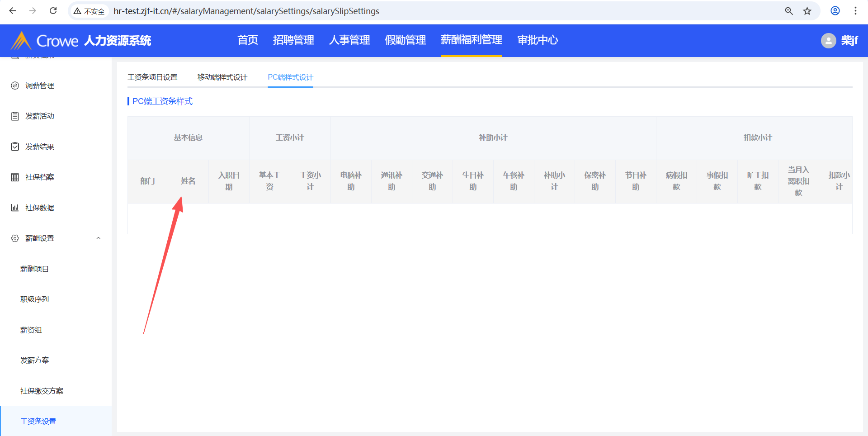
Task: Click the browser address bar URL
Action: point(246,11)
